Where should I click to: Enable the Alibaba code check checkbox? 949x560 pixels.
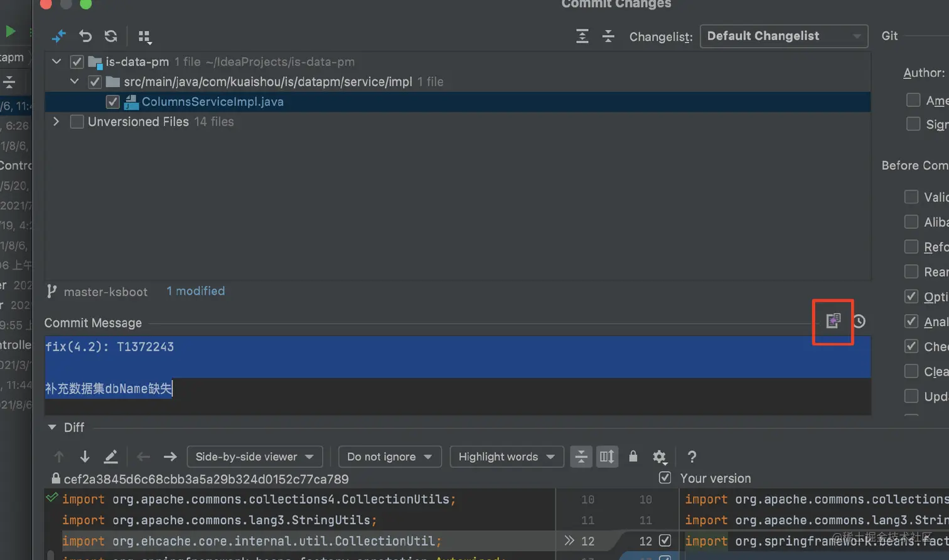911,221
